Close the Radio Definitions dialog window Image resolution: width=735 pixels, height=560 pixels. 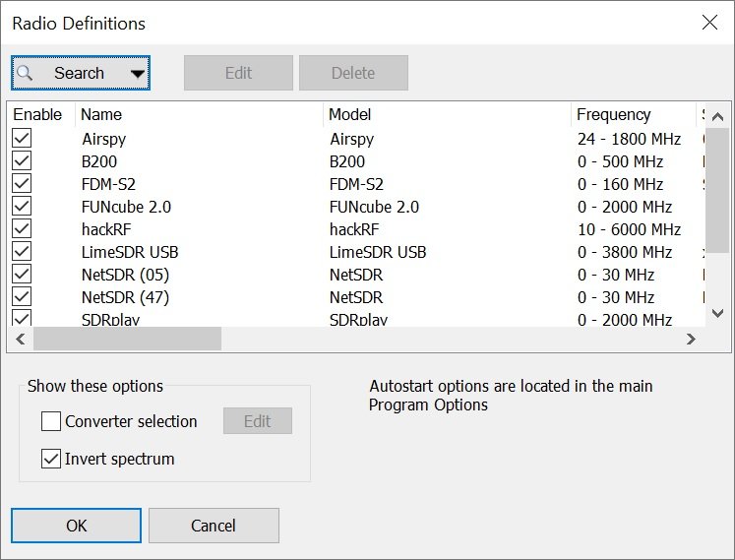point(709,22)
